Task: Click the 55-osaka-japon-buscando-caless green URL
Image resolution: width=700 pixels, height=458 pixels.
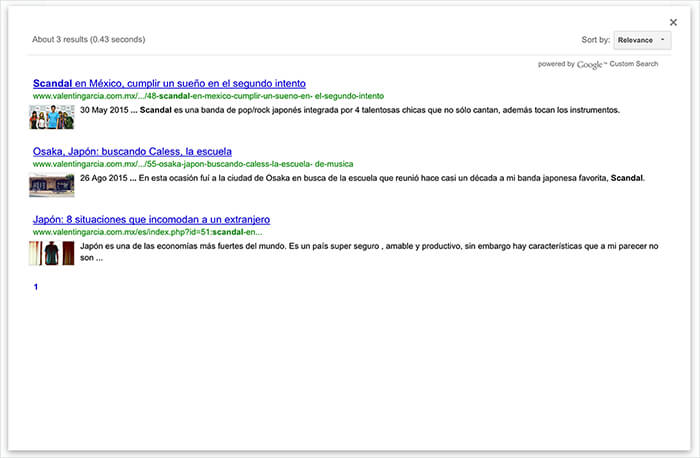Action: click(193, 164)
